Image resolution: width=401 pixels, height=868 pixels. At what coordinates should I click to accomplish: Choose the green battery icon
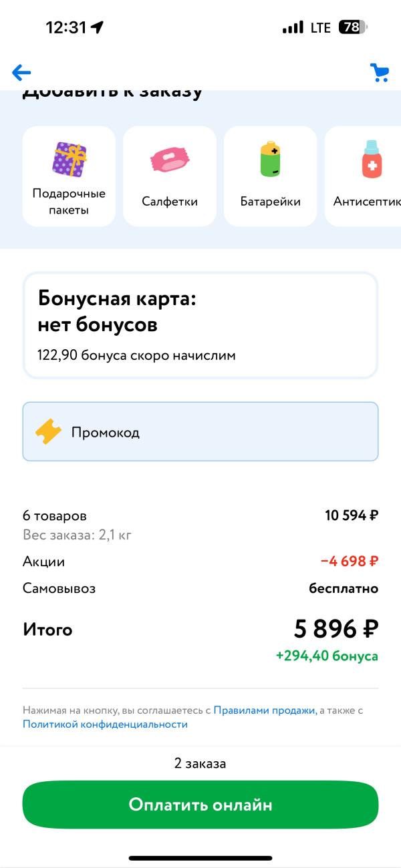271,158
